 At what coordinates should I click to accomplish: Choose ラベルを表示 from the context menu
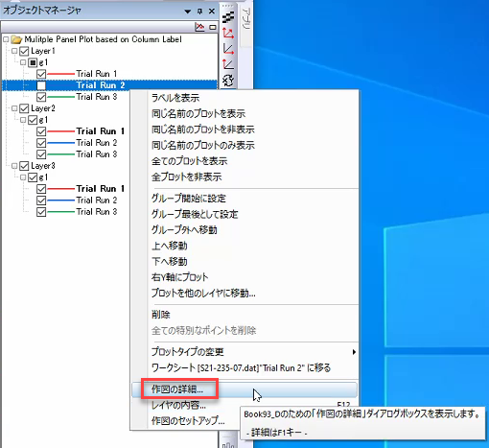coord(244,98)
